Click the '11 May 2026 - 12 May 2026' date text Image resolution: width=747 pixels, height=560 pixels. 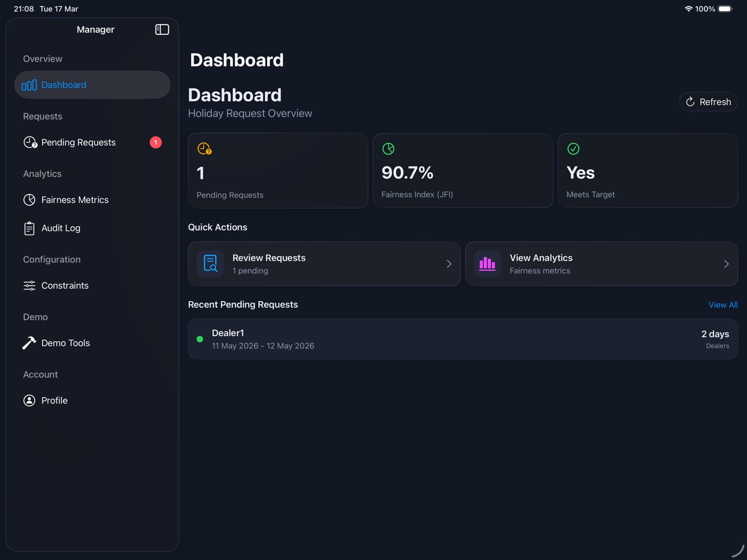[x=263, y=346]
